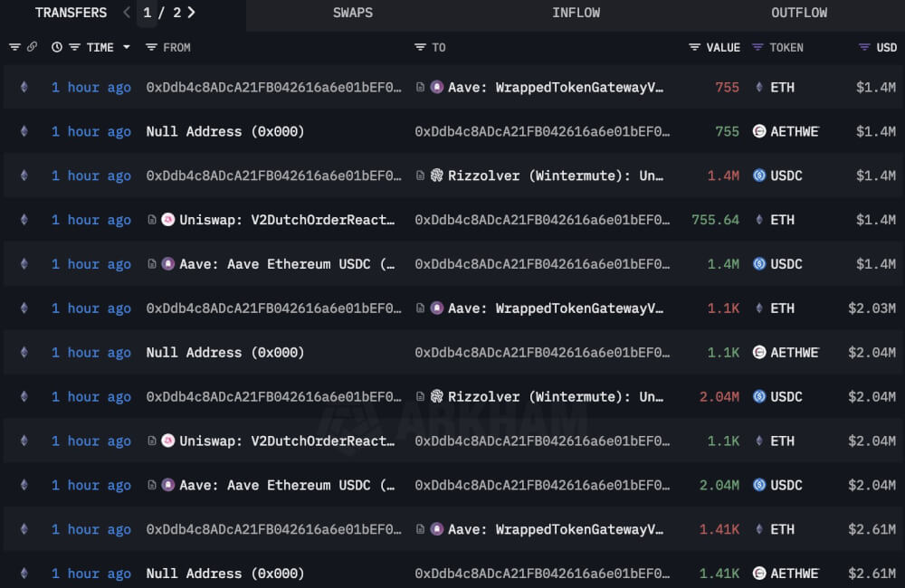Click Ethereum chain icon in first 755 ETH row
905x588 pixels.
point(24,87)
